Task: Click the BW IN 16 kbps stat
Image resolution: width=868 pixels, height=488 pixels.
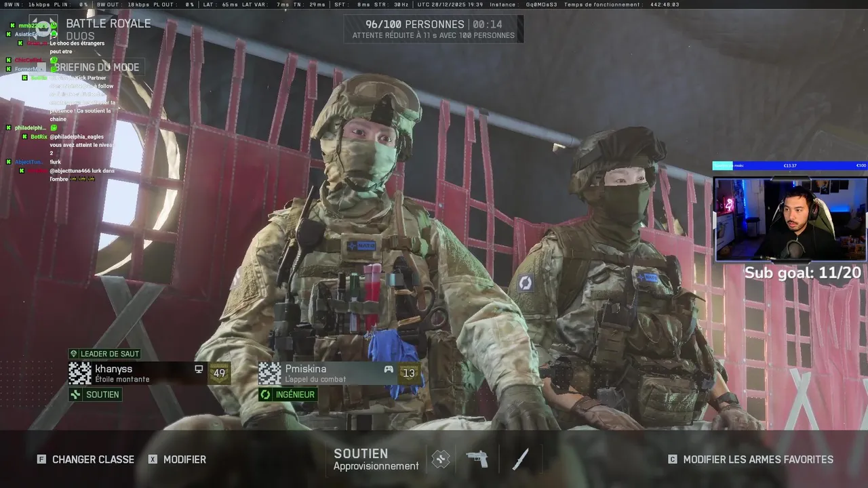Action: point(28,4)
